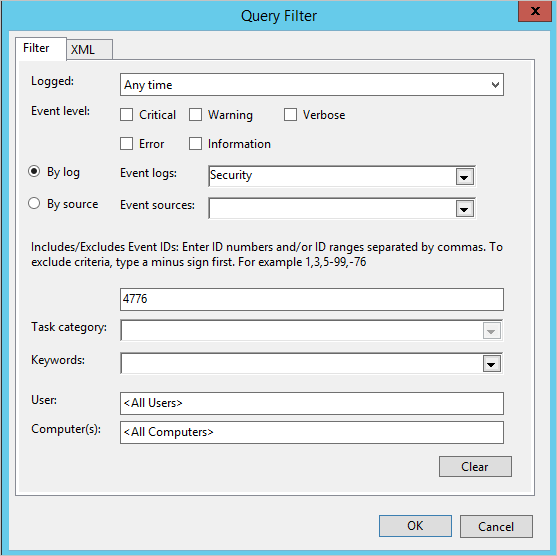Select the By log radio button
Image resolution: width=557 pixels, height=556 pixels.
point(34,172)
